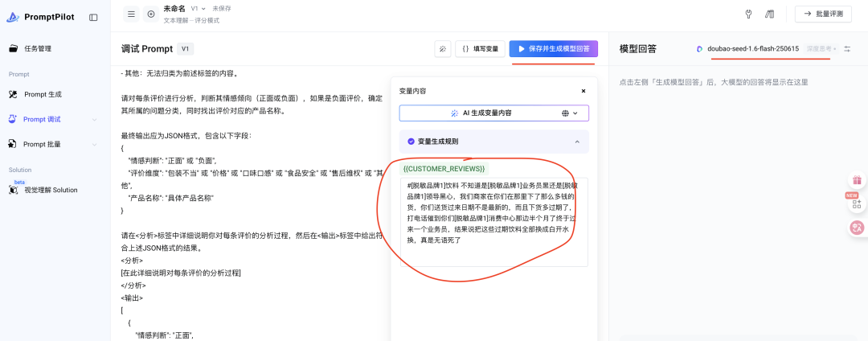Click the Prompt 调试 flask icon

click(x=14, y=119)
